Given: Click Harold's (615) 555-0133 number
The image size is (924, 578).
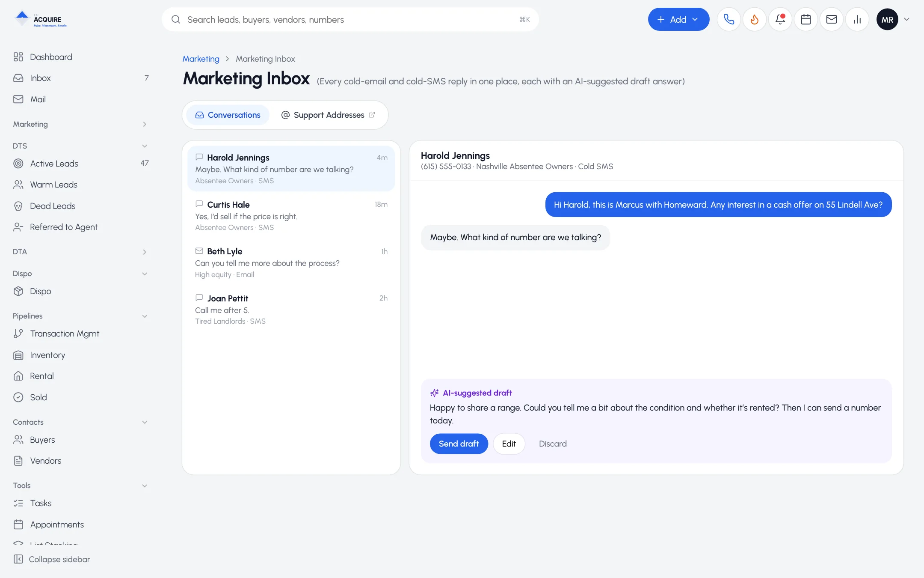Looking at the screenshot, I should [446, 167].
